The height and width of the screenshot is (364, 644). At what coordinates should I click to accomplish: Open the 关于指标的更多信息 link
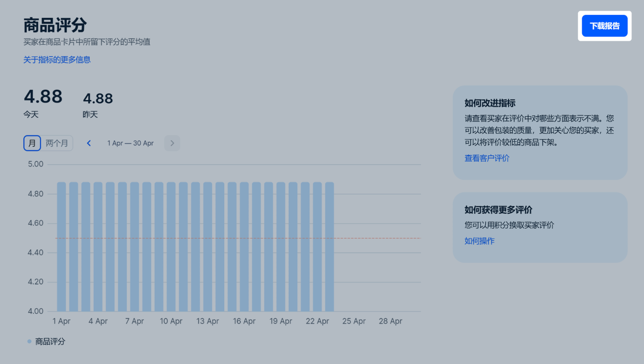pyautogui.click(x=57, y=60)
